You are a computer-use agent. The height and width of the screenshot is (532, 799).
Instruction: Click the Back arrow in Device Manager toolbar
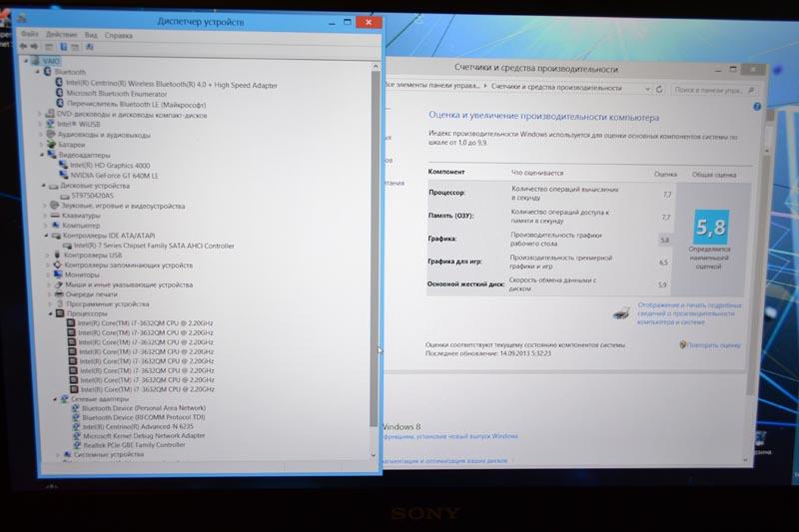click(x=23, y=46)
